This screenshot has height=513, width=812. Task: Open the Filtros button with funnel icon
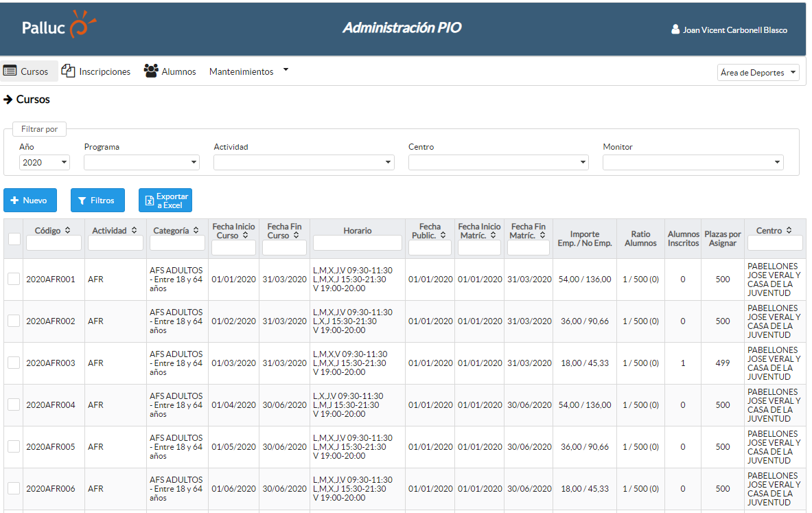[x=97, y=201]
